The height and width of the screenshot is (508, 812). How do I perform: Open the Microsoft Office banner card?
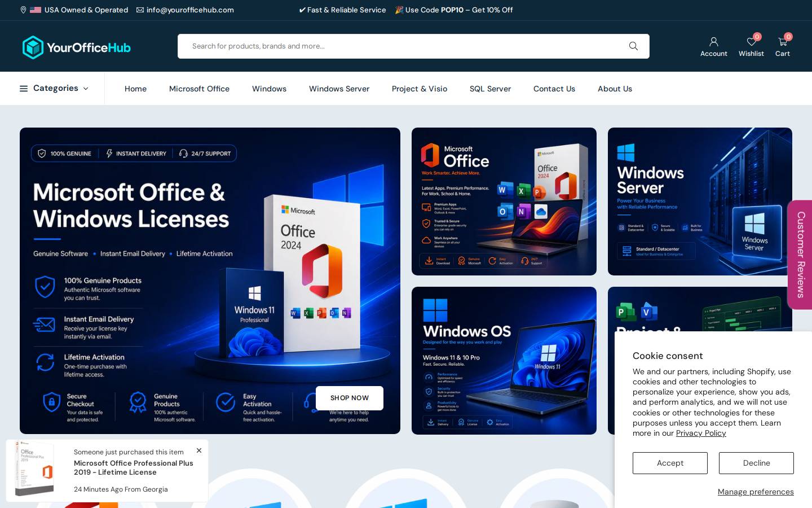[x=504, y=202]
